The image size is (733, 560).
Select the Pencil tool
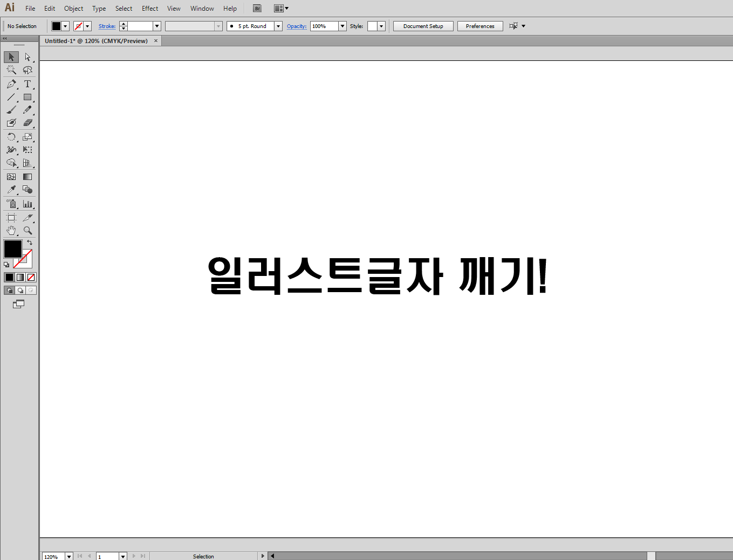point(28,110)
